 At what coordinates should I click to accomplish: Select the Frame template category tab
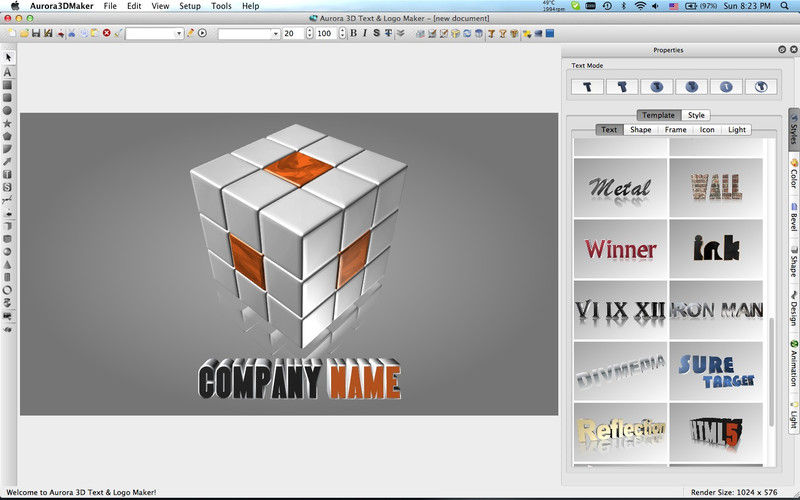coord(675,130)
